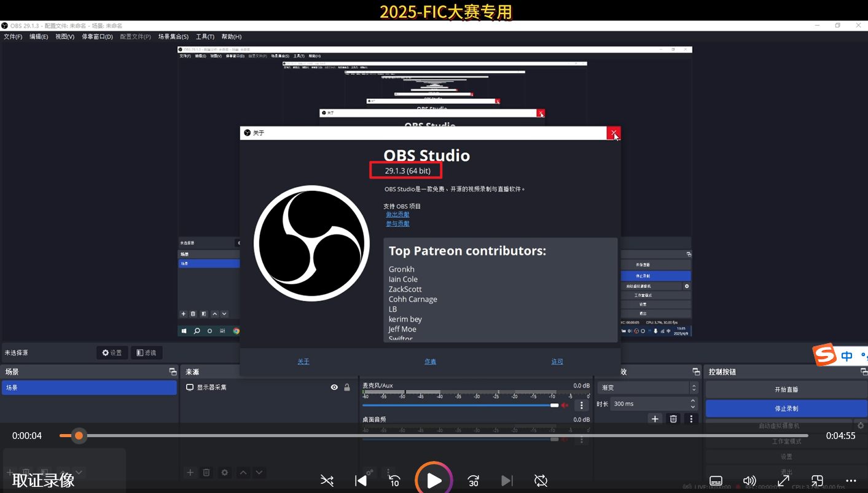Toggle the repeat/loop playback icon

[x=541, y=481]
